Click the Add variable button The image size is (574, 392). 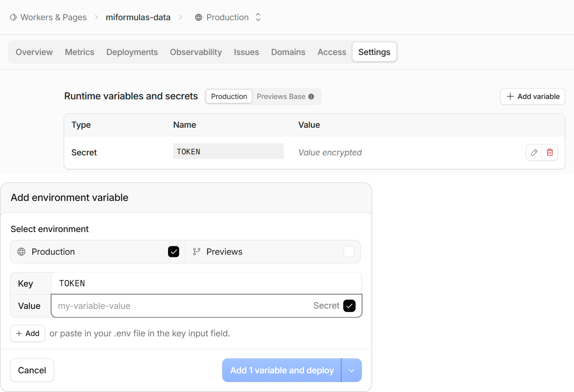(533, 97)
